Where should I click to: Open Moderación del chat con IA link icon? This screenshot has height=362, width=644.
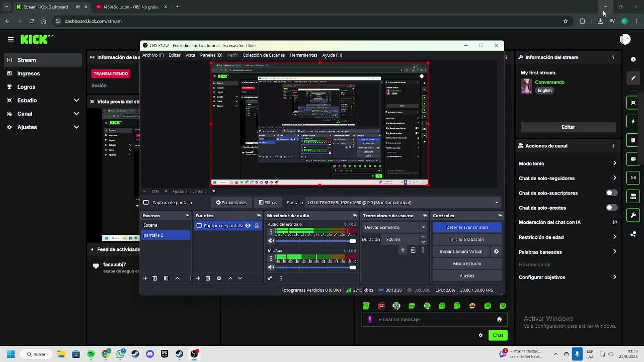point(615,222)
